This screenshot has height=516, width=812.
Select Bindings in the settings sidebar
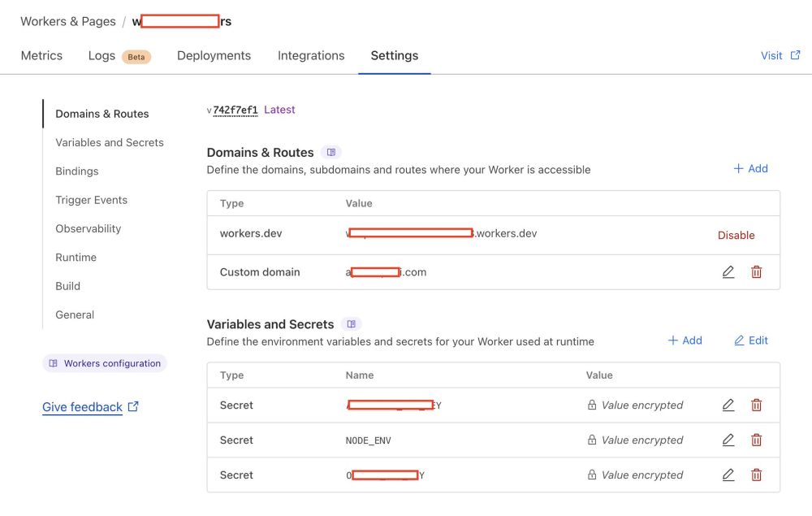point(76,171)
